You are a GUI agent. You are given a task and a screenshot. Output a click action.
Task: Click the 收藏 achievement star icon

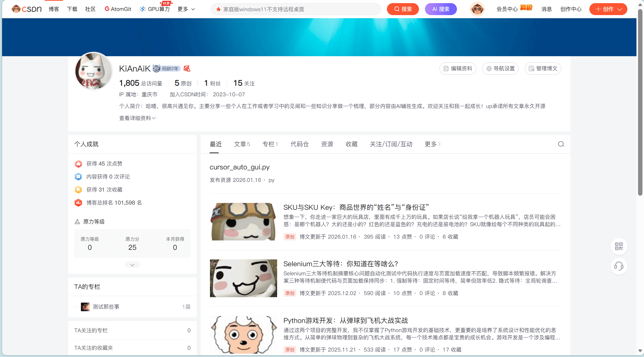pos(78,190)
